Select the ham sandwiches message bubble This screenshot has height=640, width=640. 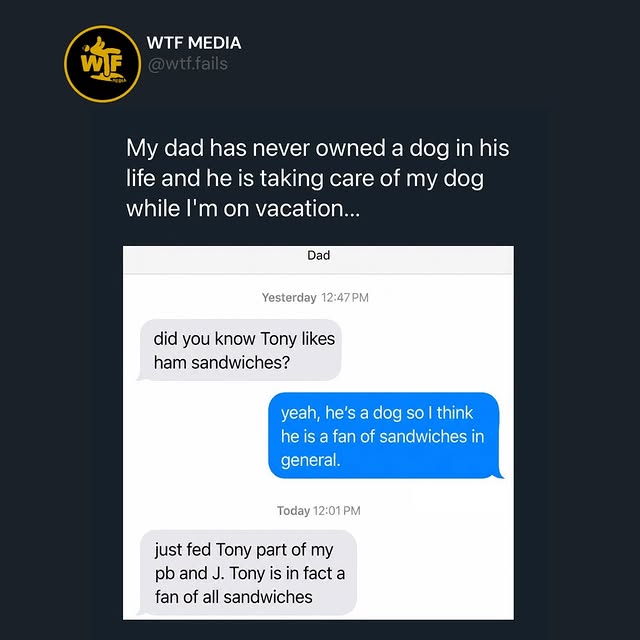point(240,350)
